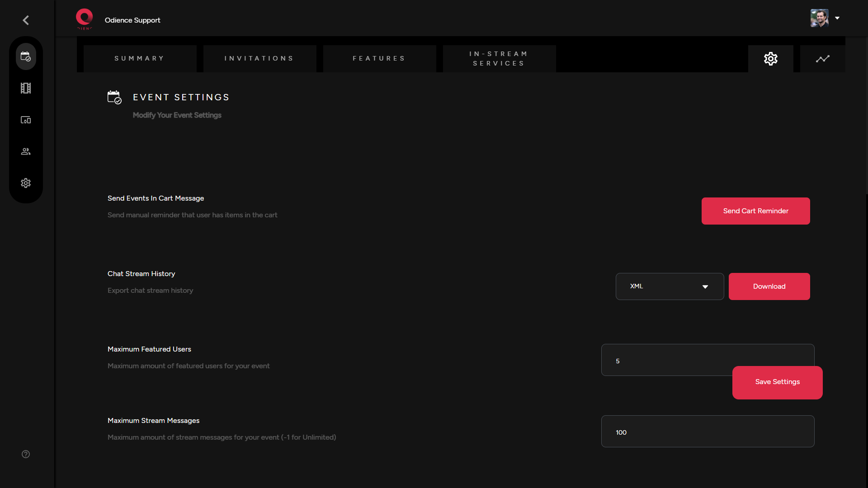Open the devices sidebar icon
The height and width of the screenshot is (488, 868).
point(26,120)
